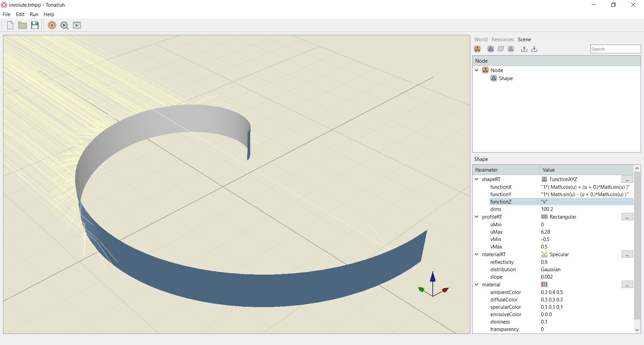Open the Edit menu
Image resolution: width=644 pixels, height=345 pixels.
click(x=20, y=14)
